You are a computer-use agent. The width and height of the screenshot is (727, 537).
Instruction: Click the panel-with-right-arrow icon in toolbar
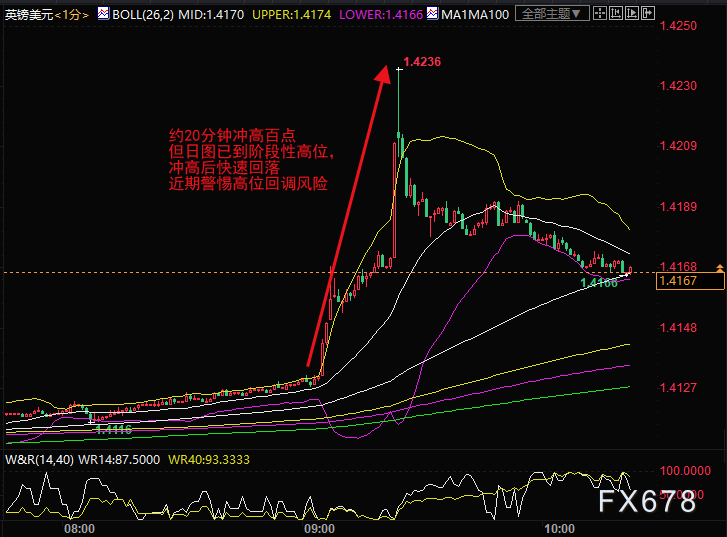tap(648, 14)
